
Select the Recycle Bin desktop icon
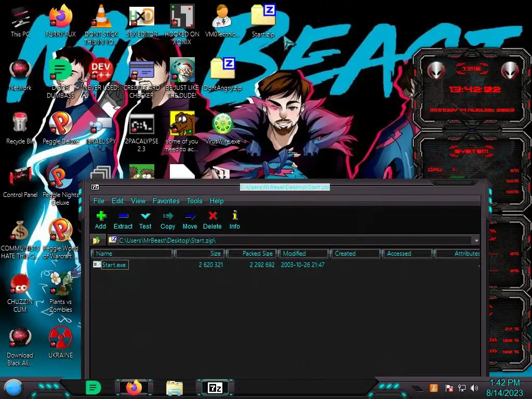pyautogui.click(x=20, y=128)
